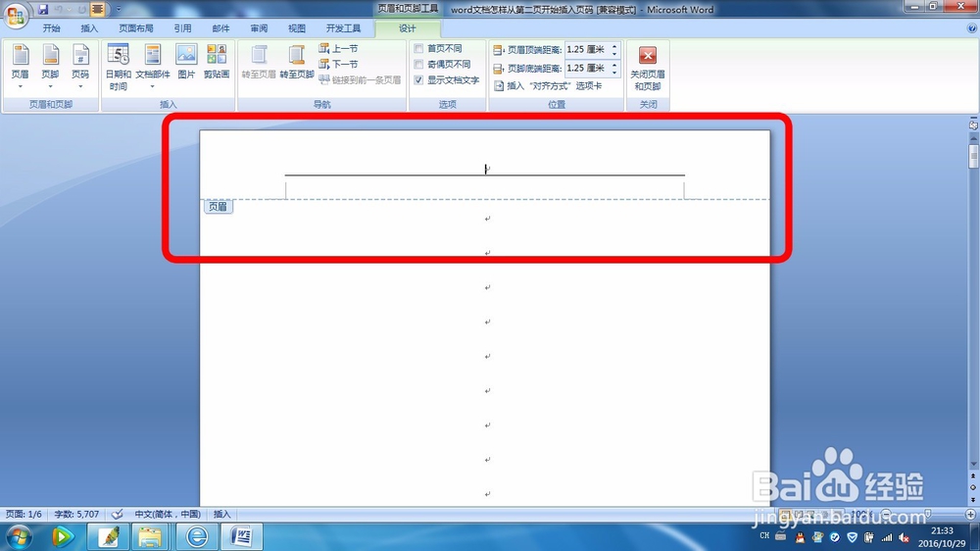Go to Next Section (下一节)
980x551 pixels.
pos(338,64)
